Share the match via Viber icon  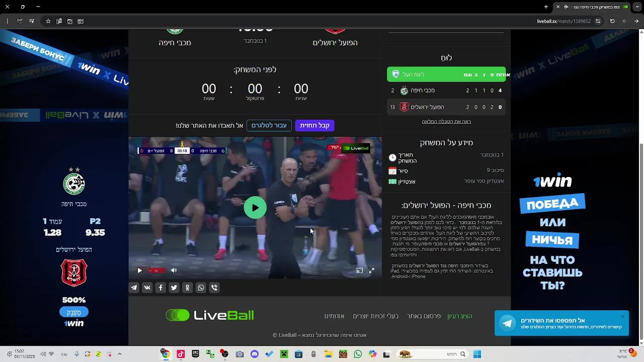tap(214, 288)
